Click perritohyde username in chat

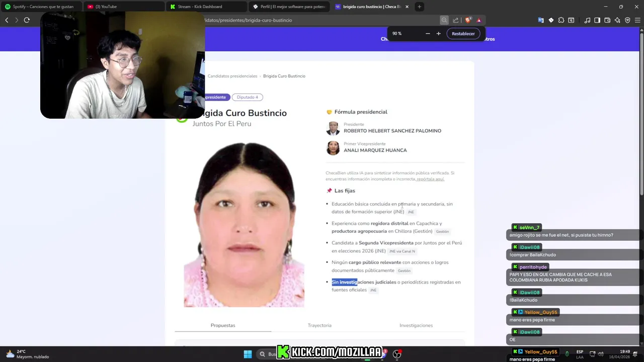[x=533, y=267]
